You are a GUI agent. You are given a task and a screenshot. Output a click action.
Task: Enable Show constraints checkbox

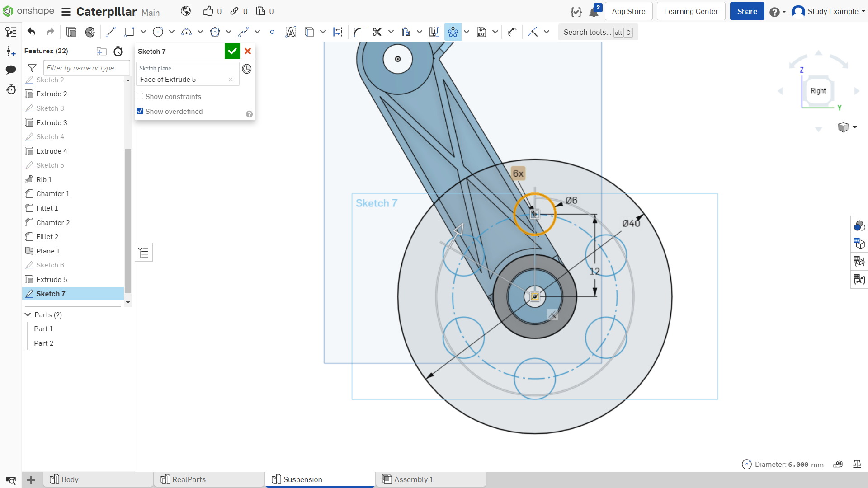140,96
